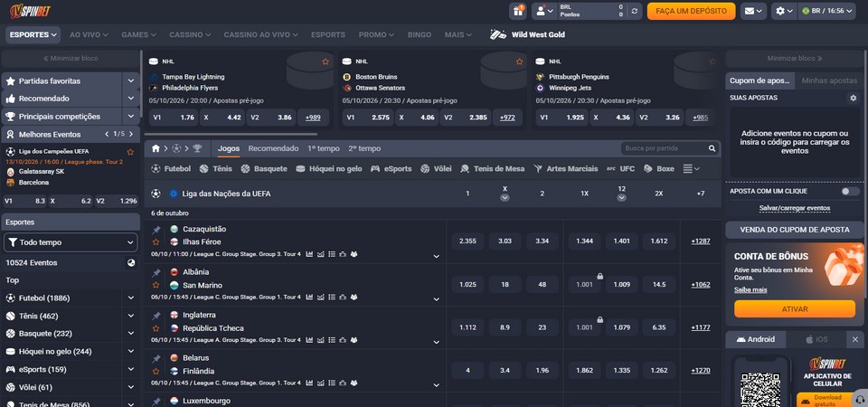This screenshot has width=868, height=407.
Task: Open coupon settings gear under Suas Apostas
Action: [853, 98]
